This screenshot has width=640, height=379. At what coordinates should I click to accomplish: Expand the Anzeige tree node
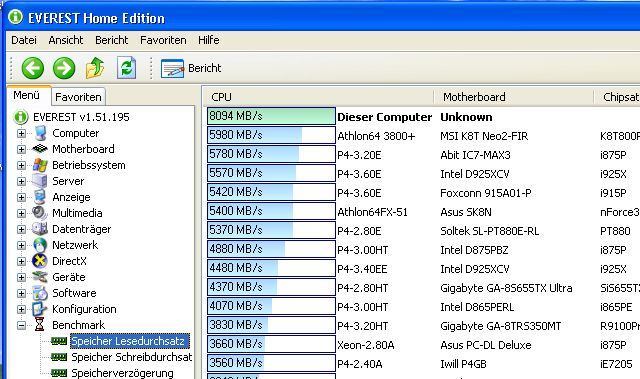point(21,197)
